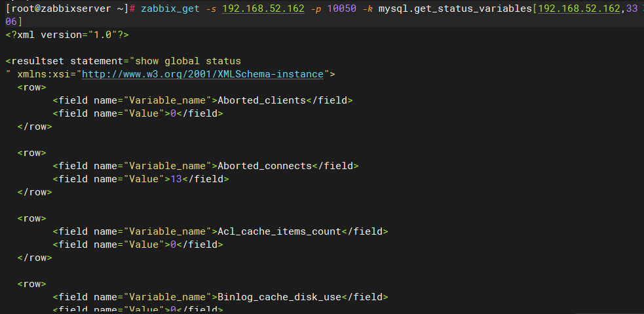Click the Value 0 line under Acl_cache_items_count
The width and height of the screenshot is (644, 314).
click(x=138, y=245)
